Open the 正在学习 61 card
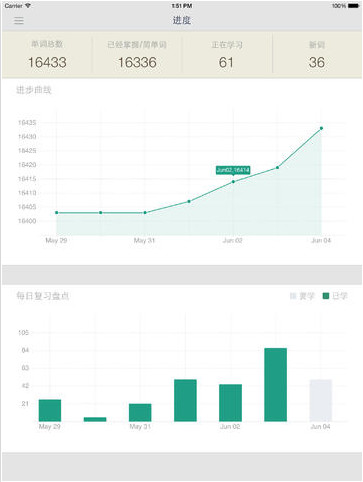This screenshot has height=482, width=363. click(227, 55)
